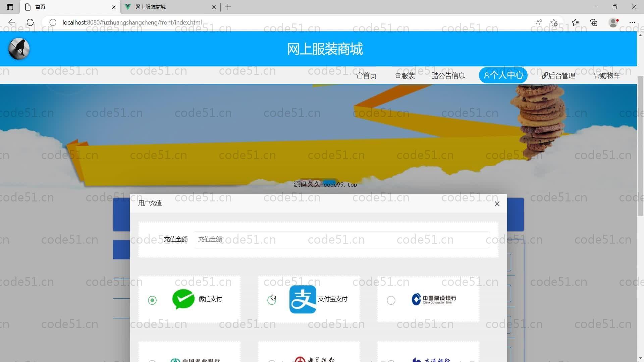Open 服装 in site navigation
Screen dimensions: 644x362
click(x=405, y=76)
